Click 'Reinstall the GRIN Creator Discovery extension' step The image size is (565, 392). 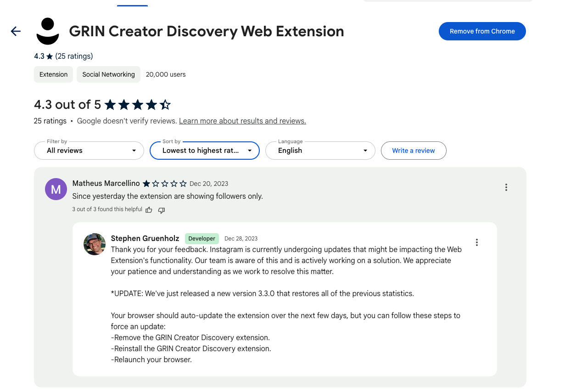(x=191, y=348)
